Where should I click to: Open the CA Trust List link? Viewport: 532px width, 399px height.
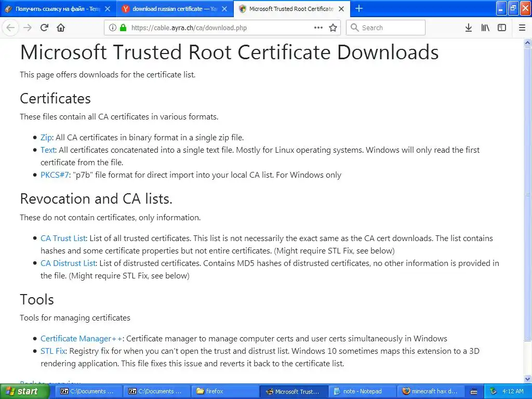pos(63,238)
